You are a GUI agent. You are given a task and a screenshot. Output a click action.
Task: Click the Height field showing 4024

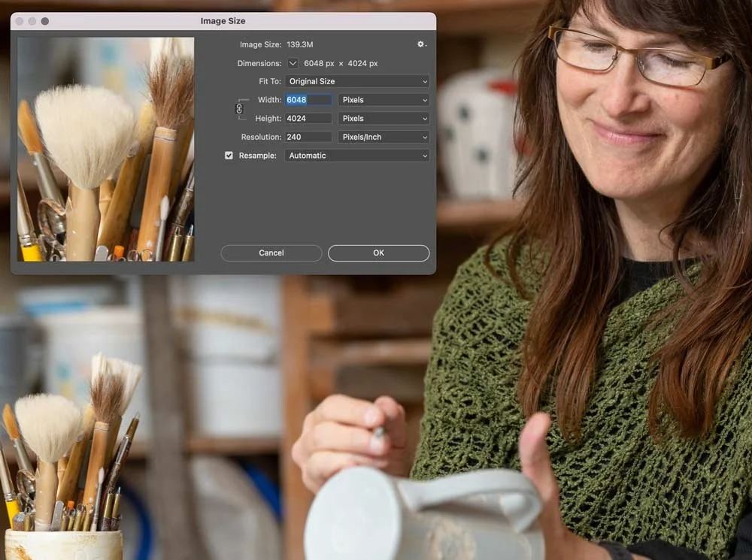[x=308, y=119]
